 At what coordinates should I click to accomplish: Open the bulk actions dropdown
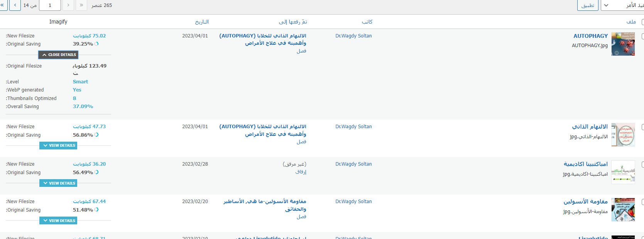[622, 5]
